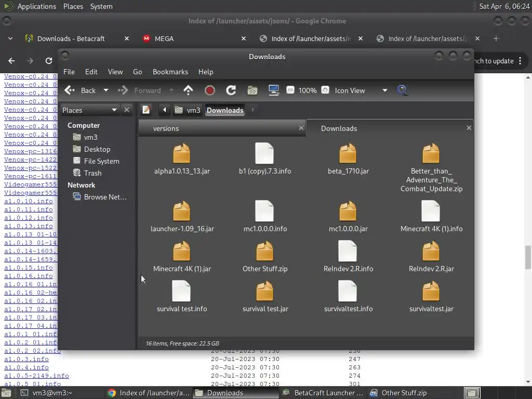532x399 pixels.
Task: Open the Edit menu
Action: pos(91,72)
